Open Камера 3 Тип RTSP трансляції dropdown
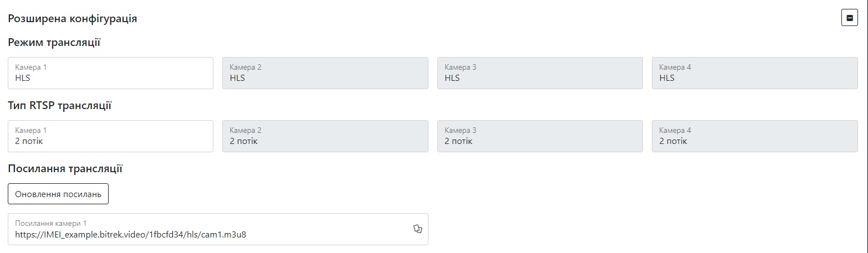This screenshot has height=253, width=868. (x=540, y=136)
